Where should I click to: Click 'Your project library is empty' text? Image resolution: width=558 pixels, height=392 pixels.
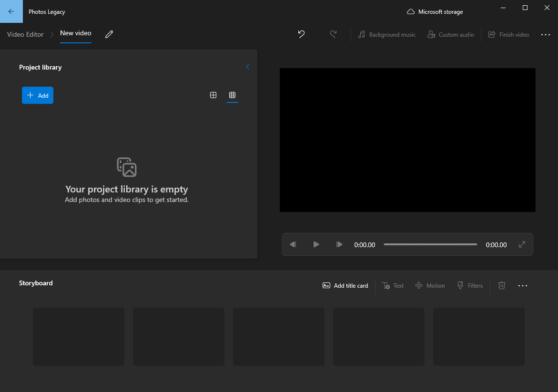point(127,189)
